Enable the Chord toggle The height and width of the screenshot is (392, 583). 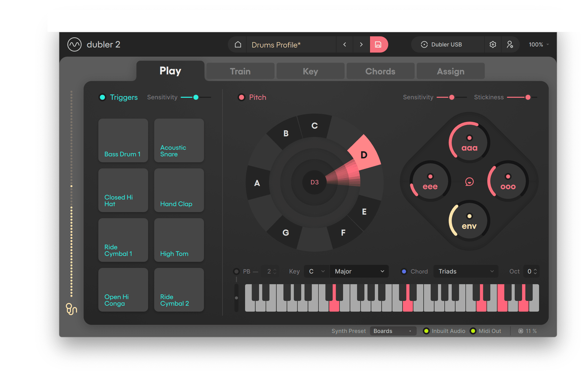tap(404, 271)
